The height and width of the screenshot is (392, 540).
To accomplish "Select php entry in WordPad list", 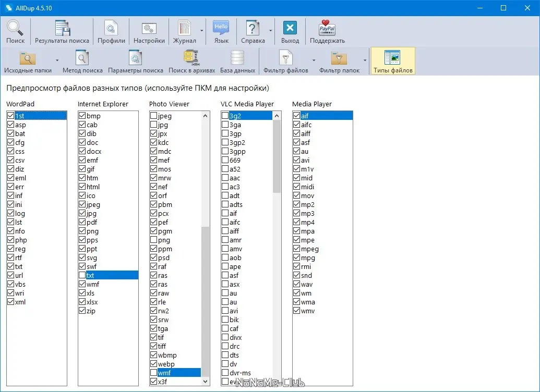I will click(x=21, y=240).
